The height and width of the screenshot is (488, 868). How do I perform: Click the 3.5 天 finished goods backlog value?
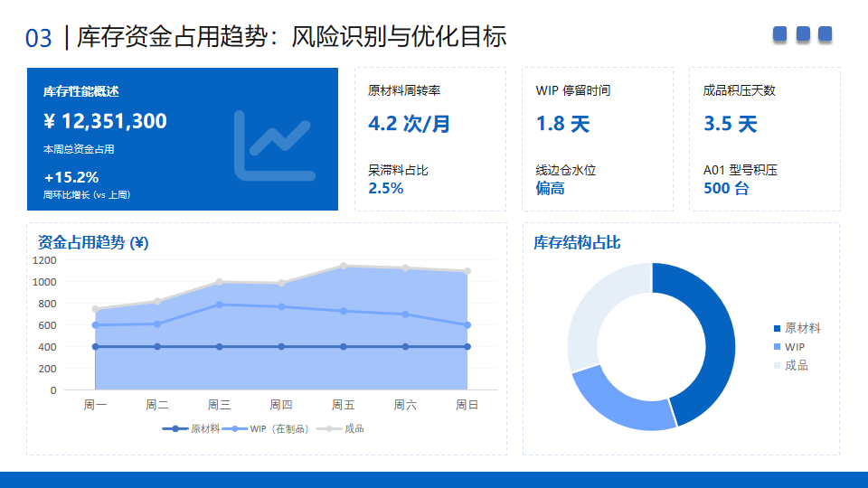(730, 124)
